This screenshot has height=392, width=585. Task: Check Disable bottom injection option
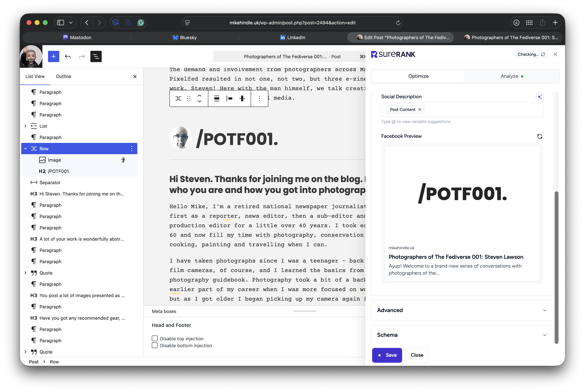tap(155, 345)
